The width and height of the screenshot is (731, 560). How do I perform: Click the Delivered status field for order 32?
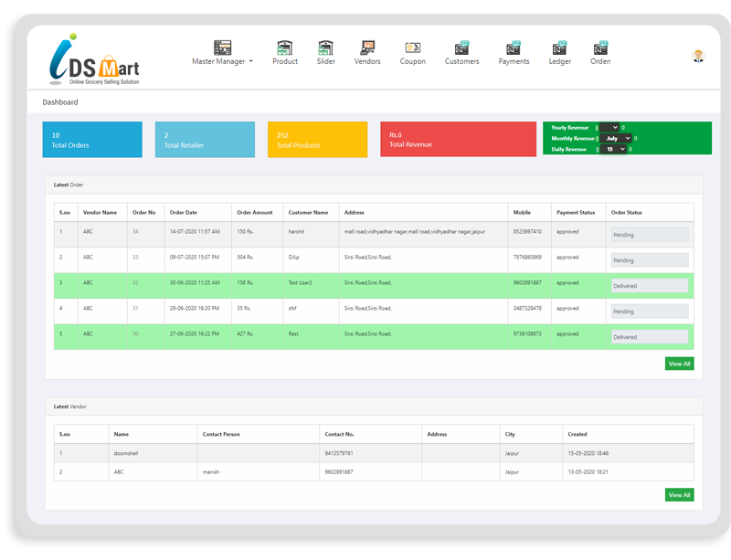pyautogui.click(x=649, y=285)
